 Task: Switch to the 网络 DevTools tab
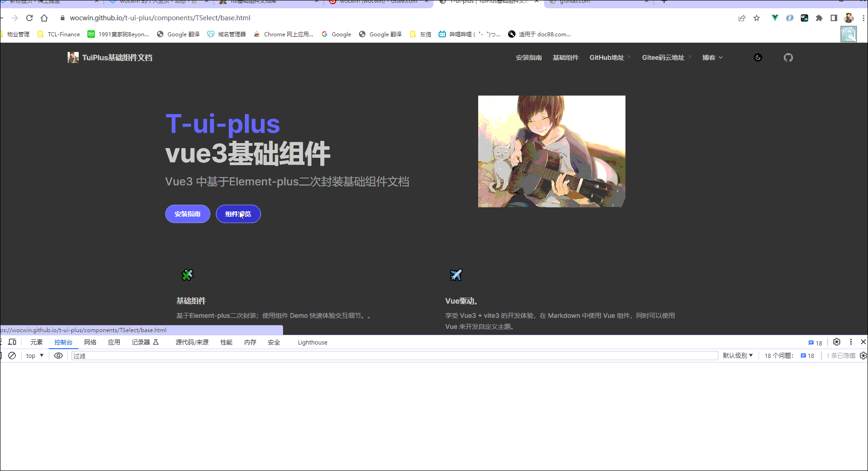[x=90, y=342]
